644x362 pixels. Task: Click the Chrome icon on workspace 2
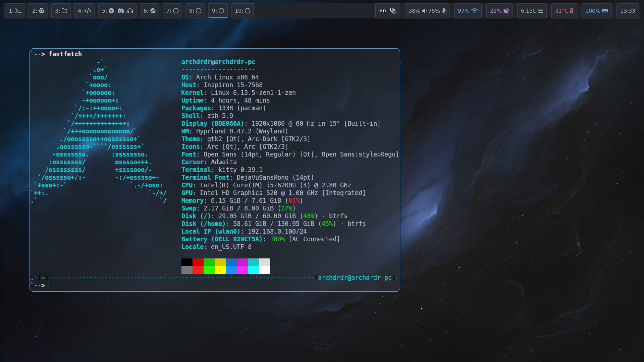coord(41,11)
